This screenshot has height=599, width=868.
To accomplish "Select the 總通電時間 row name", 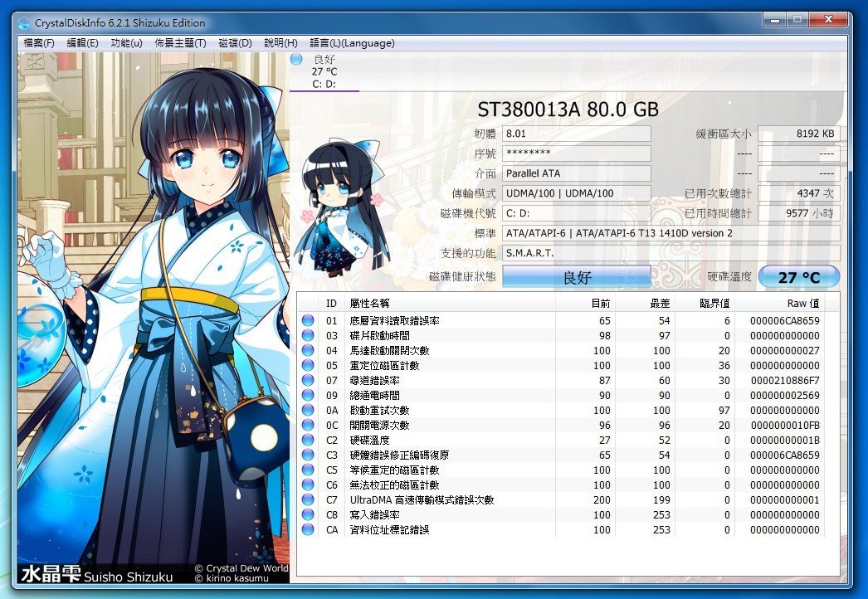I will pyautogui.click(x=375, y=395).
